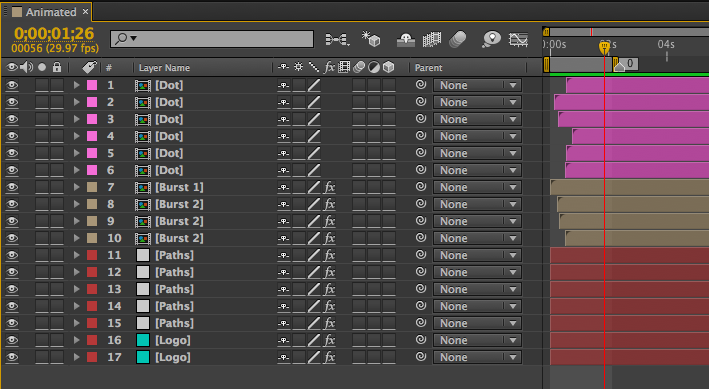709x389 pixels.
Task: Enable the Motion Blur switch icon
Action: coord(458,39)
